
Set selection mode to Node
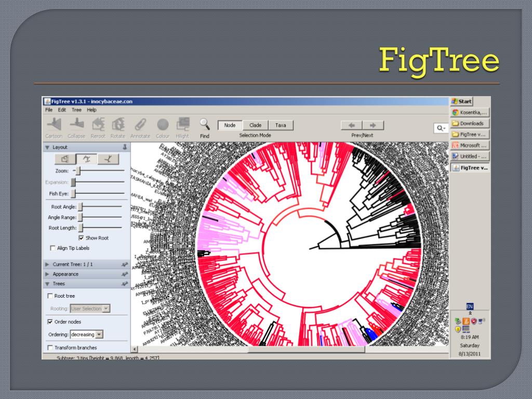pyautogui.click(x=230, y=125)
